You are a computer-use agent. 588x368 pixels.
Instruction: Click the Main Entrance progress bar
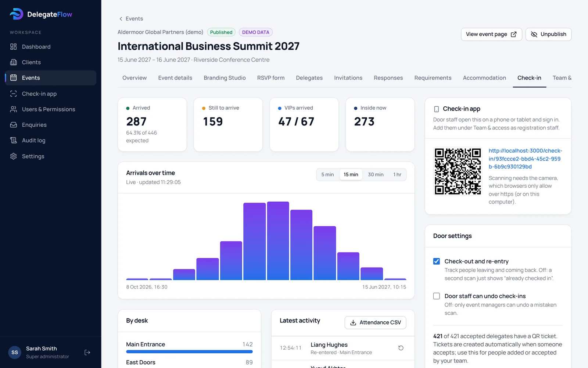[189, 352]
